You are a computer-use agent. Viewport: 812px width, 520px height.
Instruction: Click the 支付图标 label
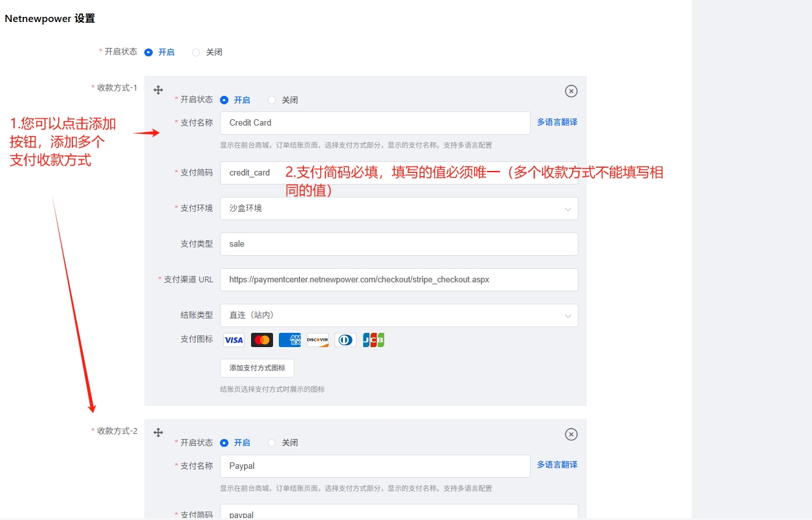tap(197, 339)
